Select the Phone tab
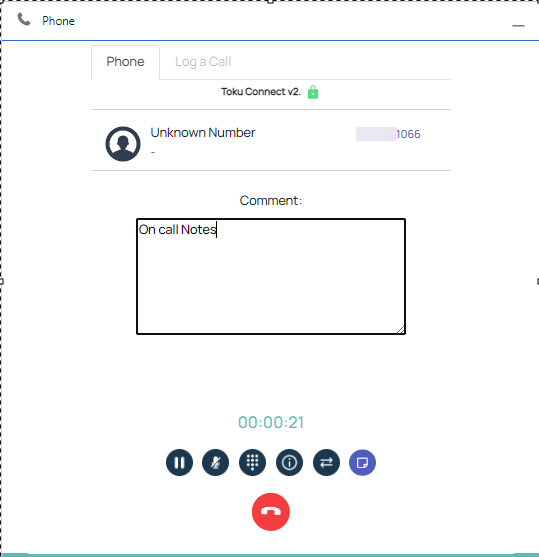Viewport: 539px width, 557px height. pyautogui.click(x=125, y=62)
